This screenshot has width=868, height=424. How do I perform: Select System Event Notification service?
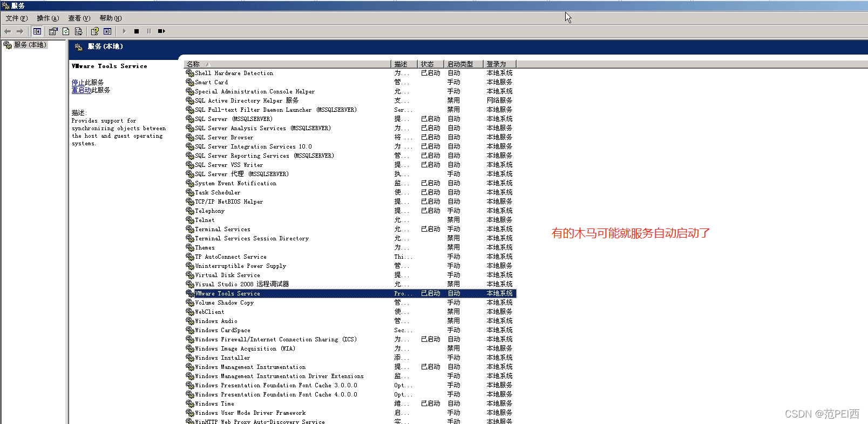(x=350, y=183)
